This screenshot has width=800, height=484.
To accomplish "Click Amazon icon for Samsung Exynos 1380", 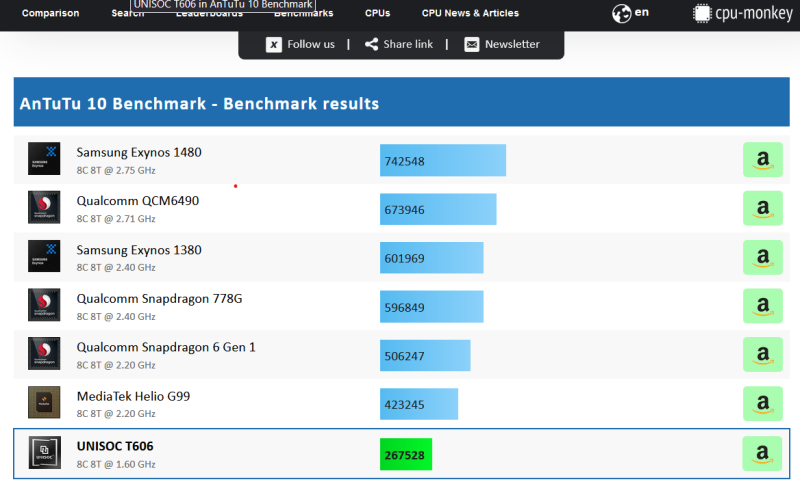I will point(763,257).
